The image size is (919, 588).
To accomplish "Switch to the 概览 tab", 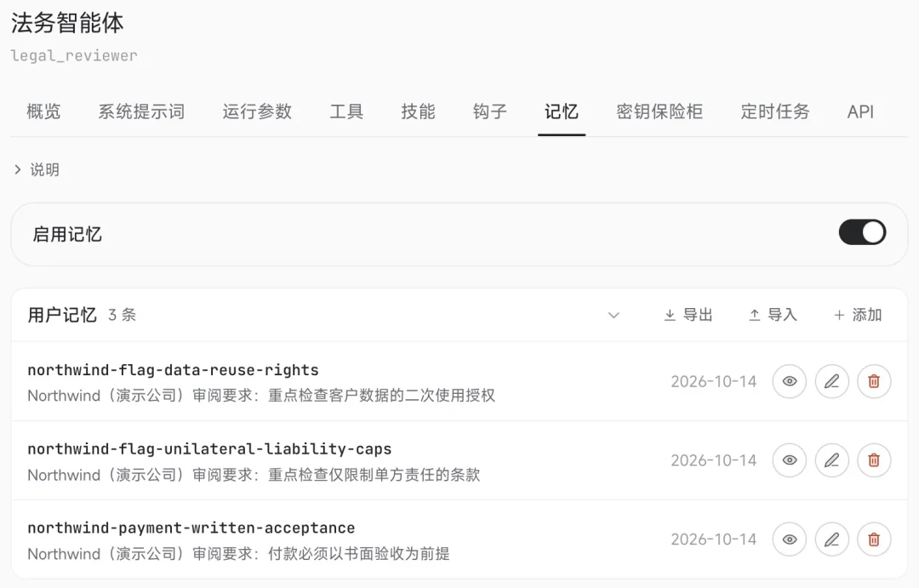I will point(43,111).
